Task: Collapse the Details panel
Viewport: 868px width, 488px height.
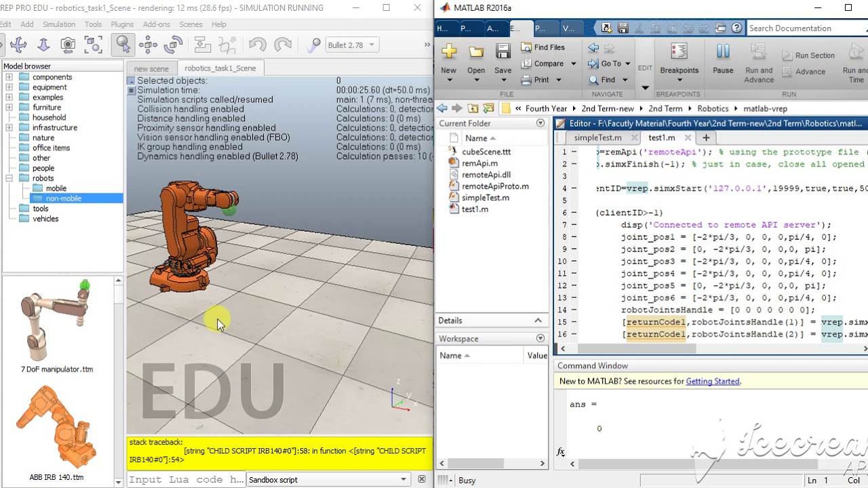Action: click(538, 321)
